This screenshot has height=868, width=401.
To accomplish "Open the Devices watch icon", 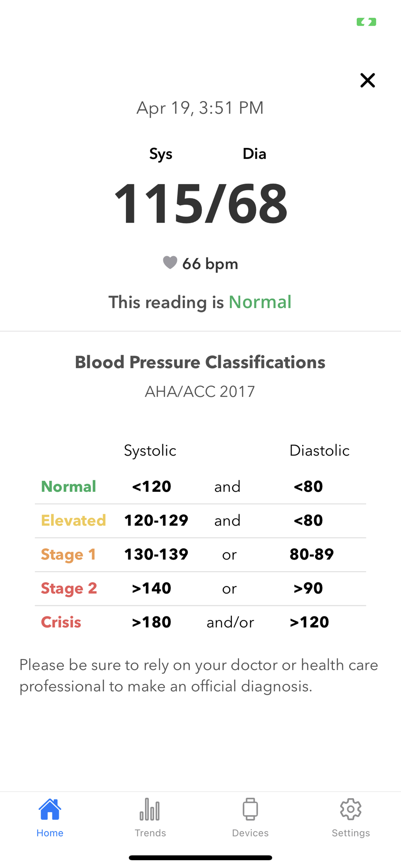I will [250, 809].
